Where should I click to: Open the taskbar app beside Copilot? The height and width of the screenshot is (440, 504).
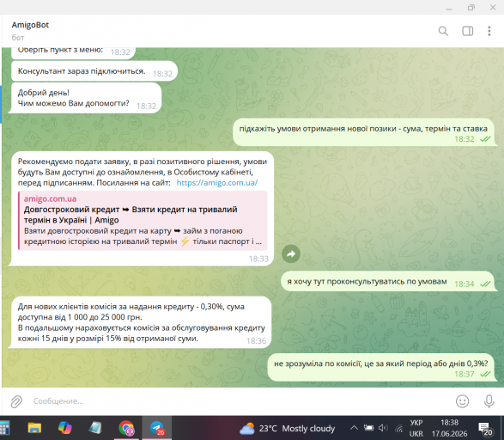click(95, 428)
